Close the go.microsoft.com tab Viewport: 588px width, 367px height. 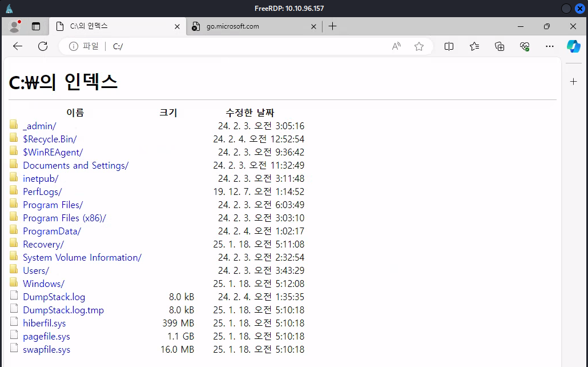(313, 26)
